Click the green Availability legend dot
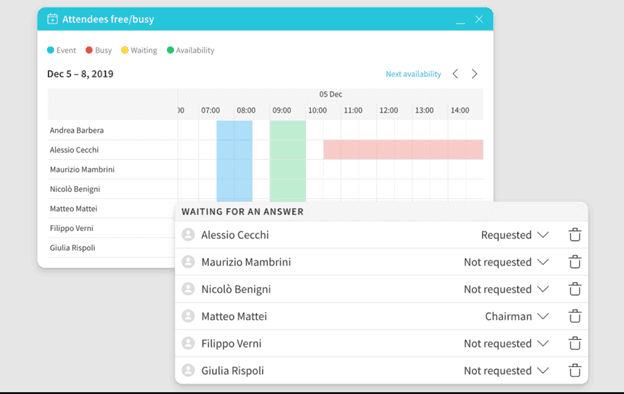Screen dimensions: 624x394 point(170,50)
